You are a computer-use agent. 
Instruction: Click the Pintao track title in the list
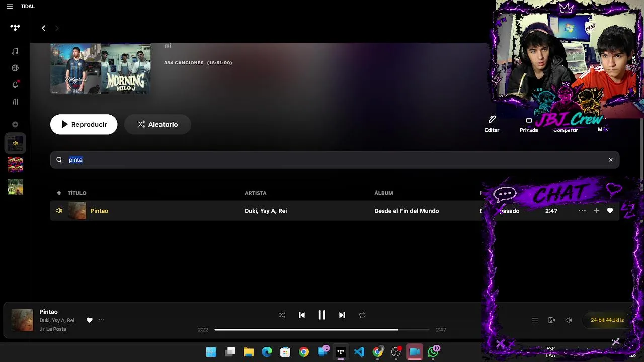pyautogui.click(x=99, y=211)
